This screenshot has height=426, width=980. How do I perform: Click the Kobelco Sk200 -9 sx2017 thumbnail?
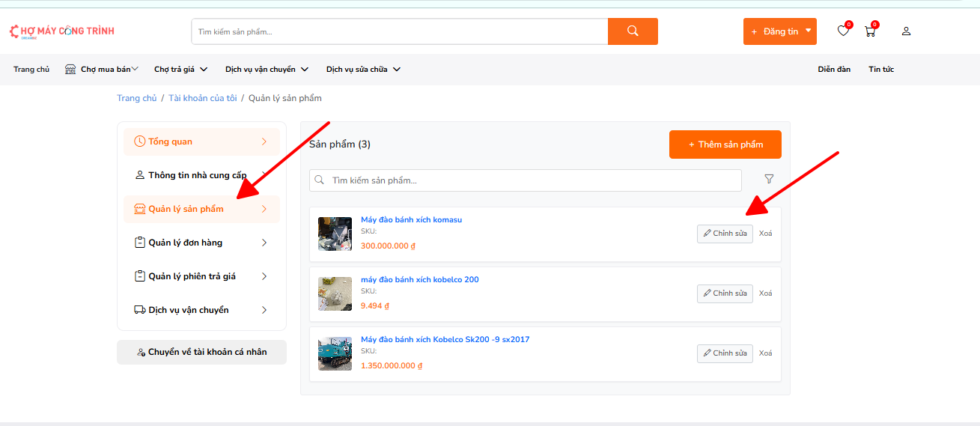point(335,353)
